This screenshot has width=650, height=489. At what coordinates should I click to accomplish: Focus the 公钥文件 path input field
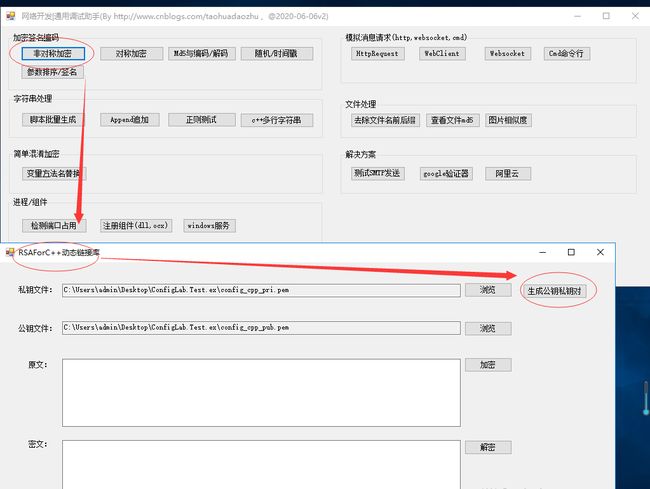(x=261, y=328)
